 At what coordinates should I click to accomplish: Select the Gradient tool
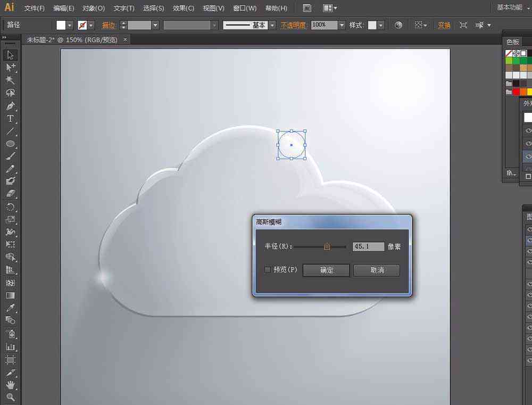pos(10,295)
